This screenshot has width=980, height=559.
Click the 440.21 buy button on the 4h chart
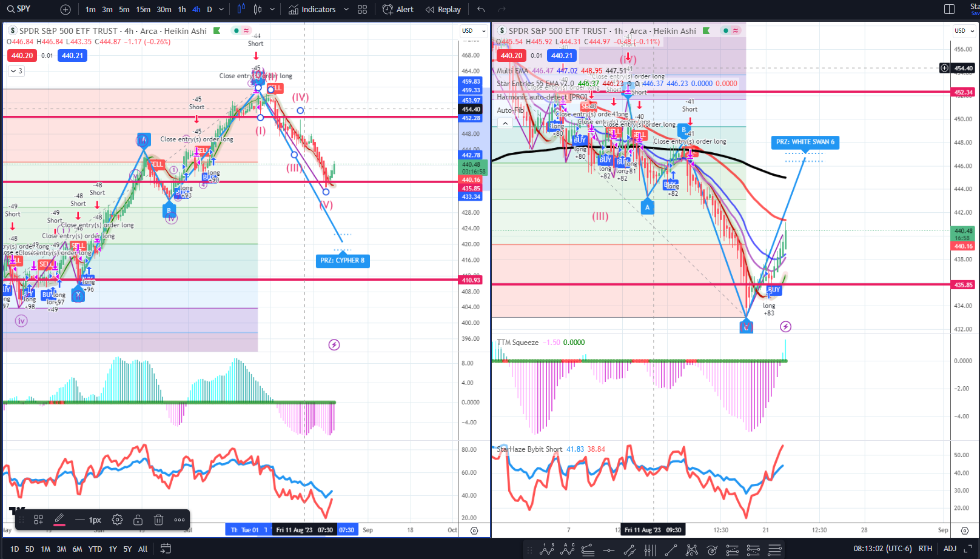72,56
